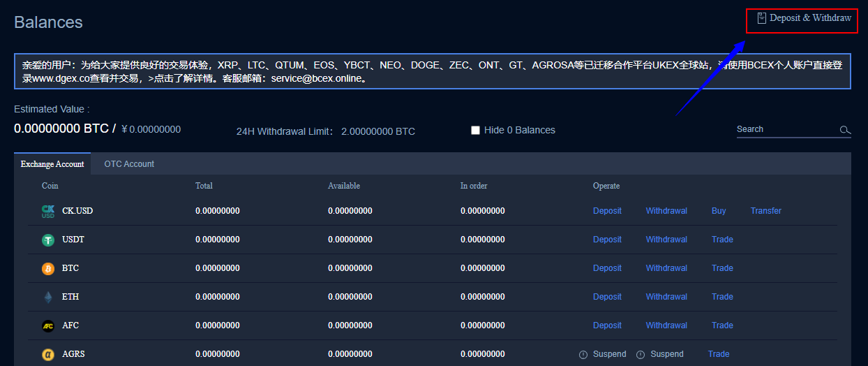The image size is (868, 366).
Task: Click the BTC coin name
Action: (70, 268)
